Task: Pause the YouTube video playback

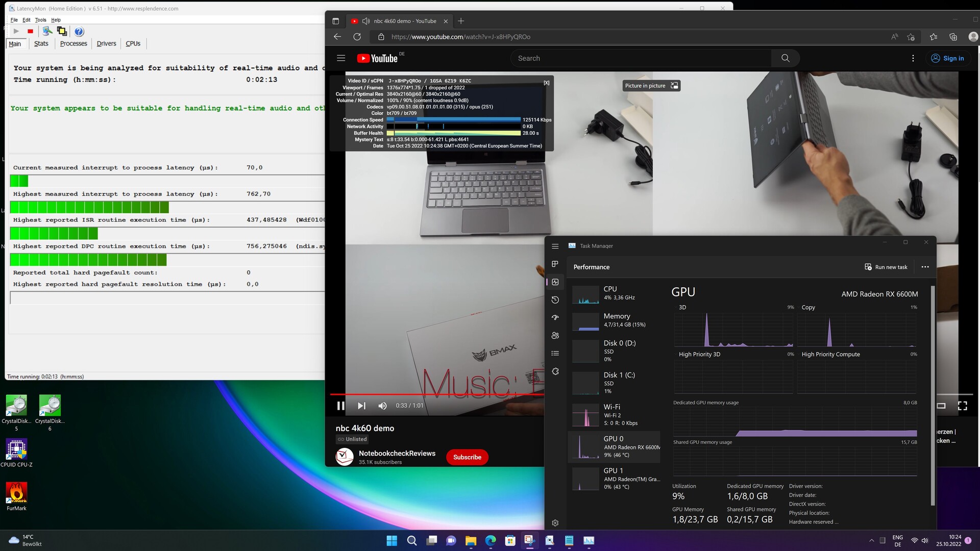Action: (340, 406)
